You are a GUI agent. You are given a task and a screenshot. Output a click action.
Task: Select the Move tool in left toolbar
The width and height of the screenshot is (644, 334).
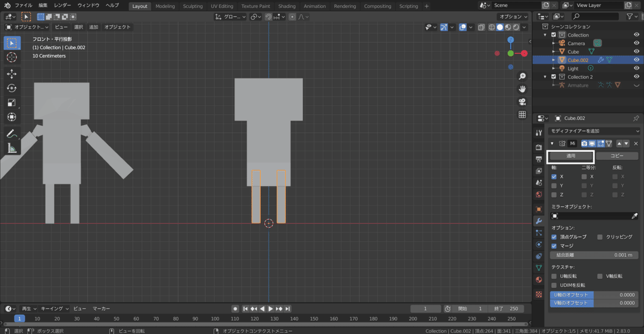tap(12, 74)
